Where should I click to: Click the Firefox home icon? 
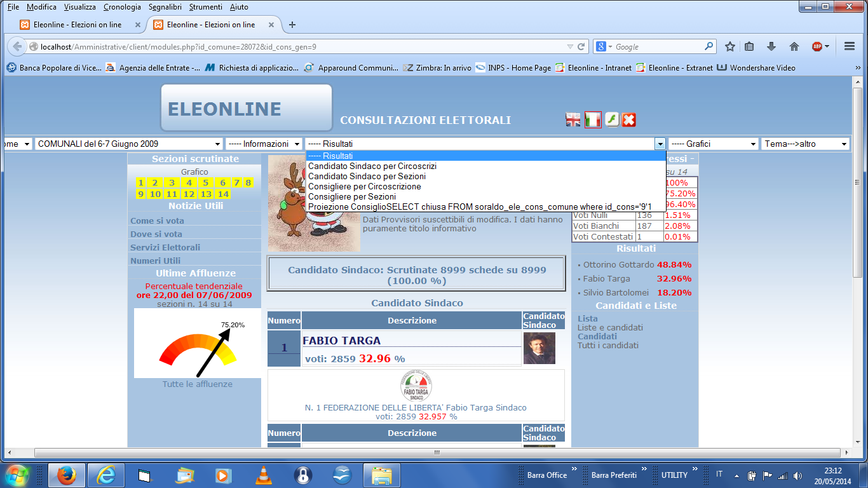pos(794,46)
